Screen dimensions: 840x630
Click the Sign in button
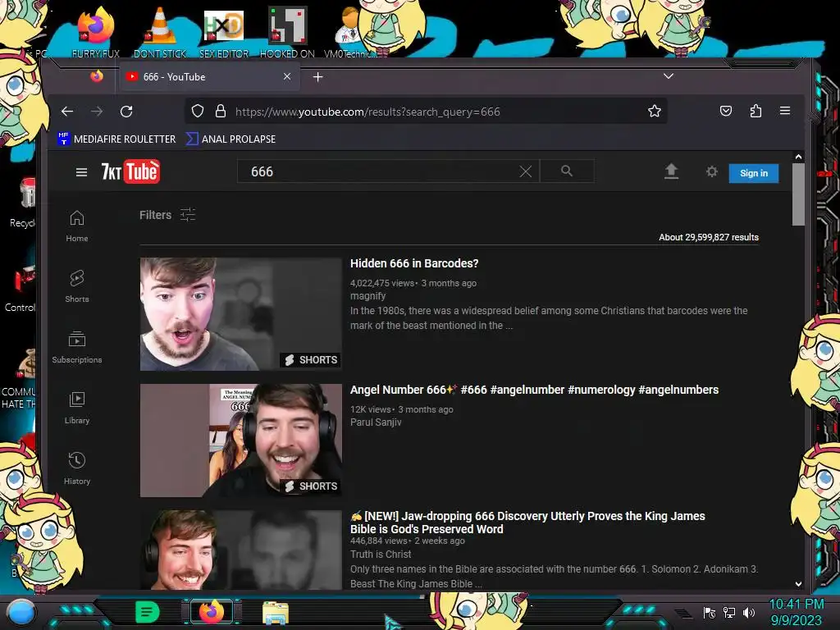click(753, 173)
